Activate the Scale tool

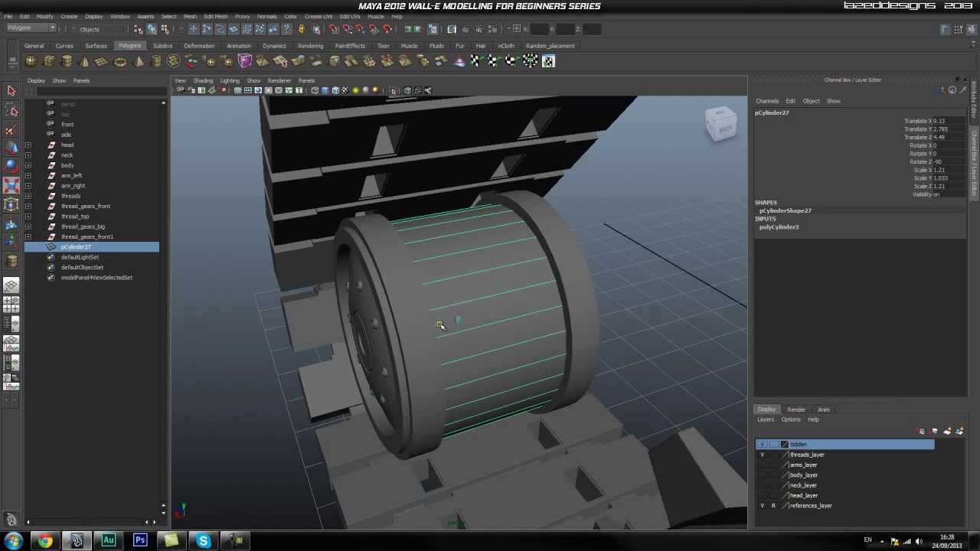coord(11,184)
